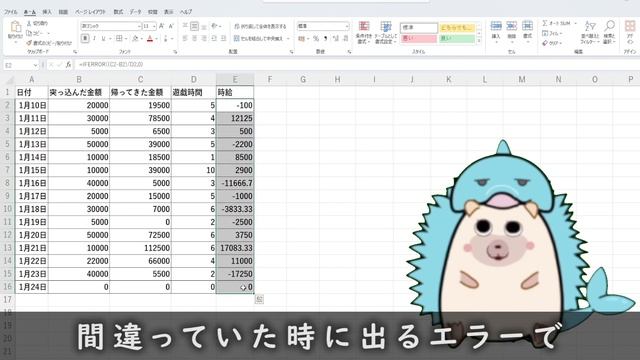640x360 pixels.
Task: Toggle Bold formatting
Action: [85, 38]
